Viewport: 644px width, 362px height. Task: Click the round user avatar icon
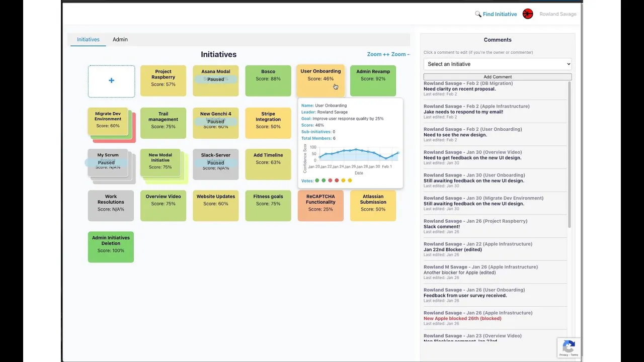[x=527, y=14]
